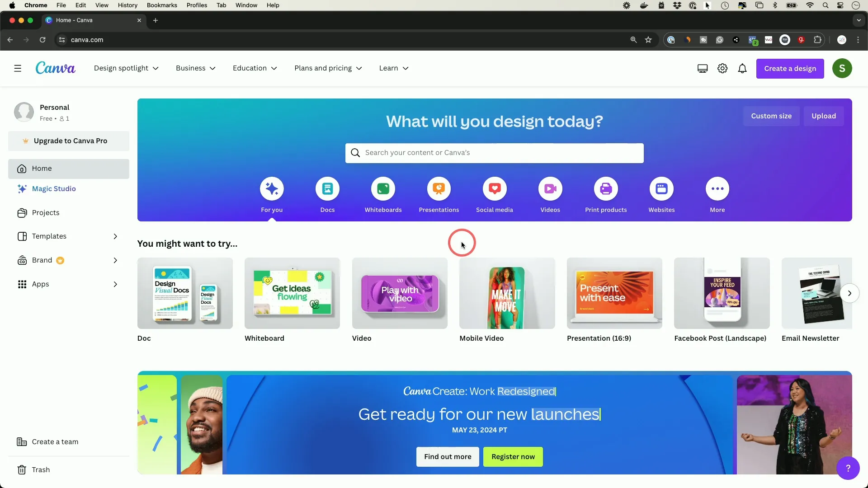This screenshot has width=868, height=488.
Task: Click the Create a design button
Action: [x=790, y=68]
